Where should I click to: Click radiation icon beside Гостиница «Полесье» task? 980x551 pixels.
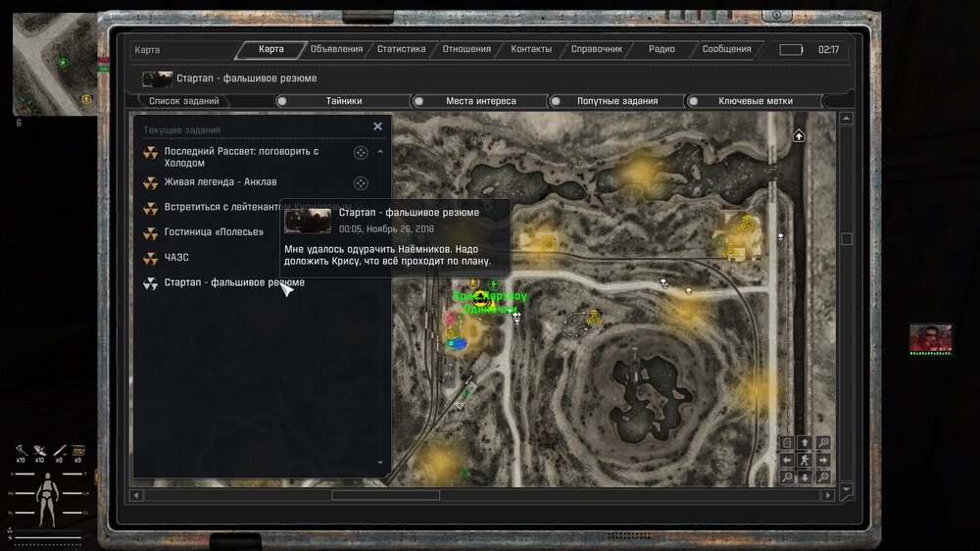(x=151, y=232)
